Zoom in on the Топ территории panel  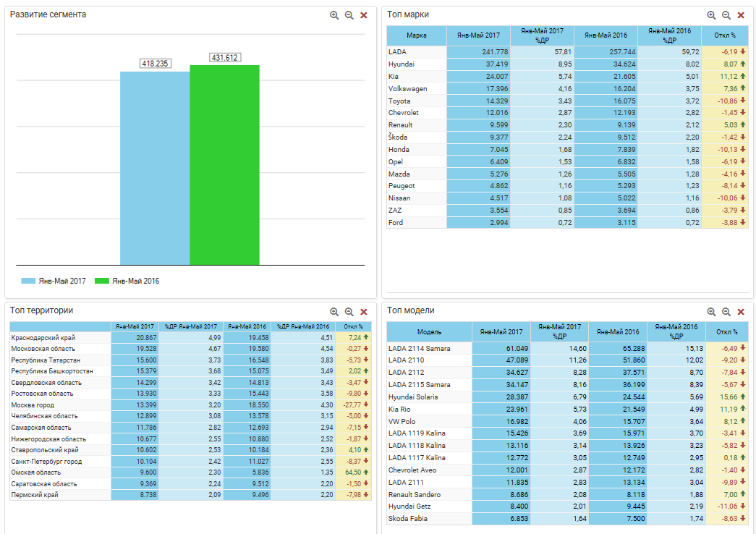point(334,312)
